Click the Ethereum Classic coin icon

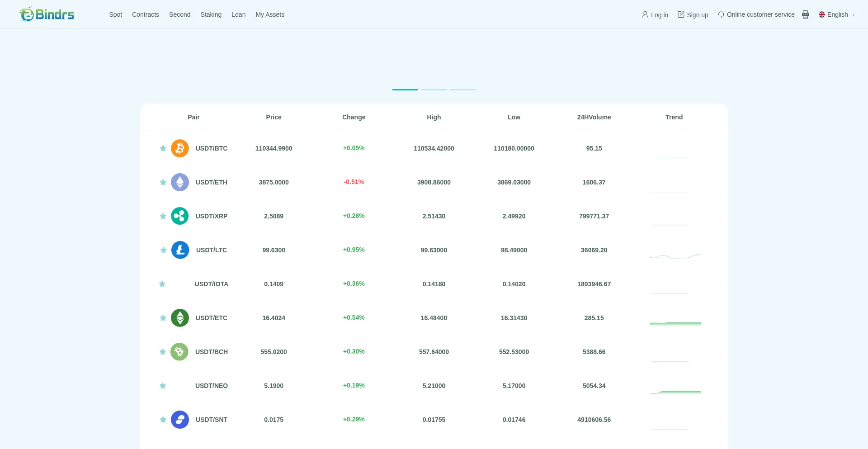[x=179, y=318]
